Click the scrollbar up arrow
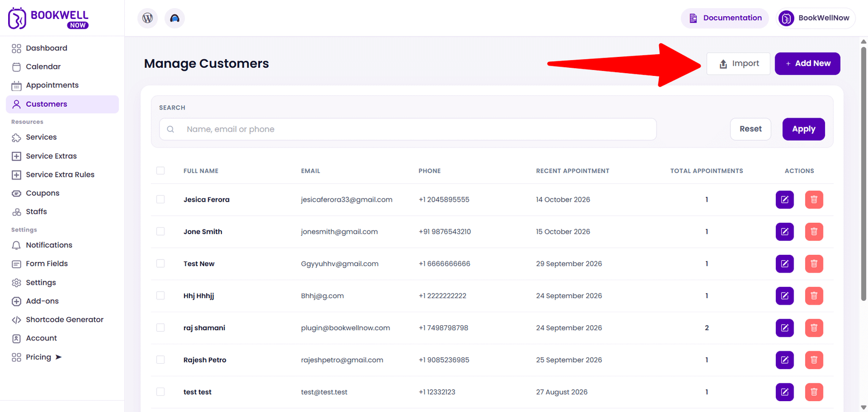The height and width of the screenshot is (412, 868). point(864,42)
